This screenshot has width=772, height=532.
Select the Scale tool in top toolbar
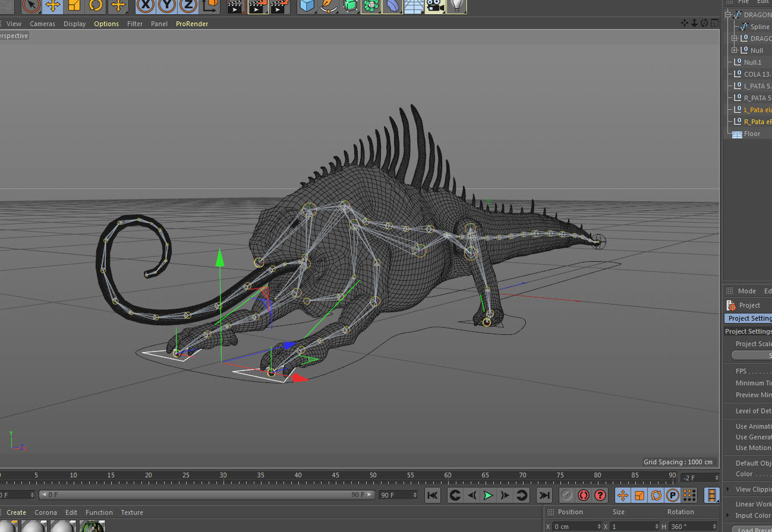[x=74, y=6]
